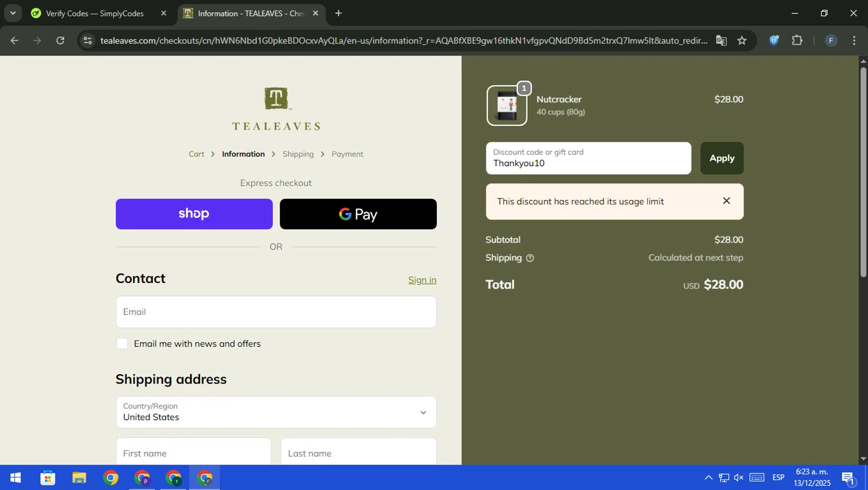
Task: Open the Chrome three-dot menu
Action: coord(854,40)
